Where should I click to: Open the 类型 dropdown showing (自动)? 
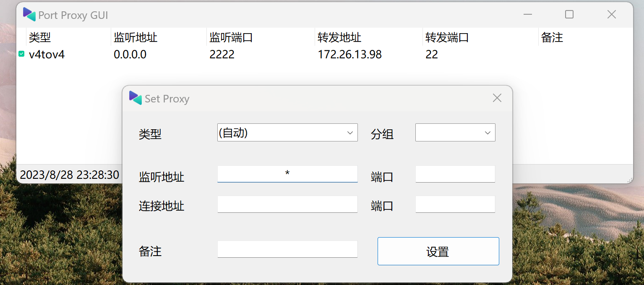pos(287,132)
